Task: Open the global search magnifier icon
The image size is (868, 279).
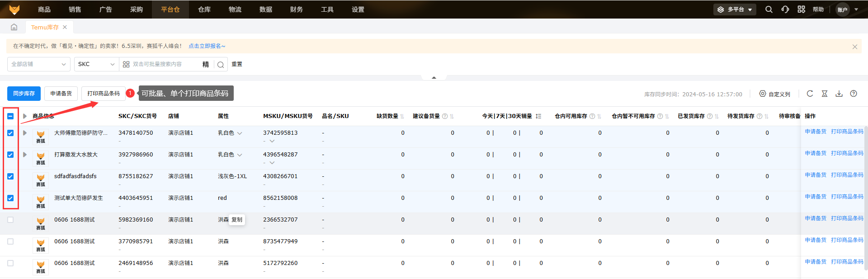Action: (x=769, y=9)
